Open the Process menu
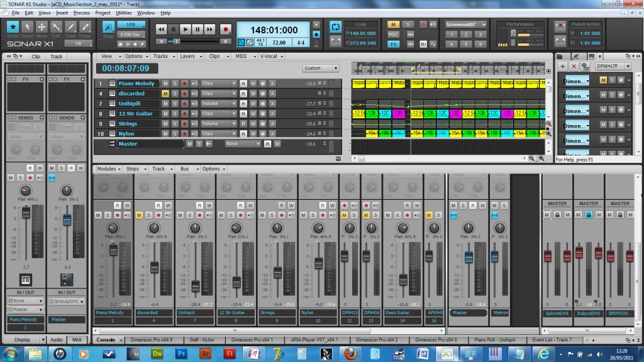Viewport: 644px width, 362px height. [x=81, y=13]
